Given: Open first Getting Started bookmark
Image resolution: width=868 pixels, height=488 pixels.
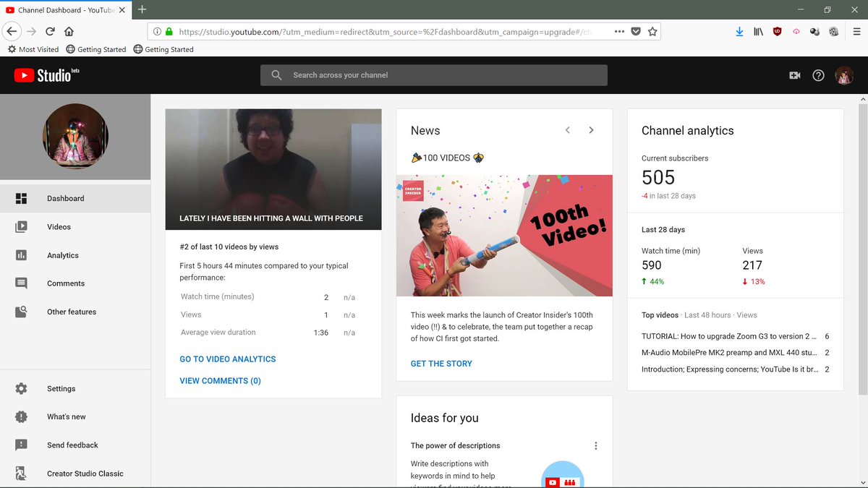Looking at the screenshot, I should (x=95, y=49).
